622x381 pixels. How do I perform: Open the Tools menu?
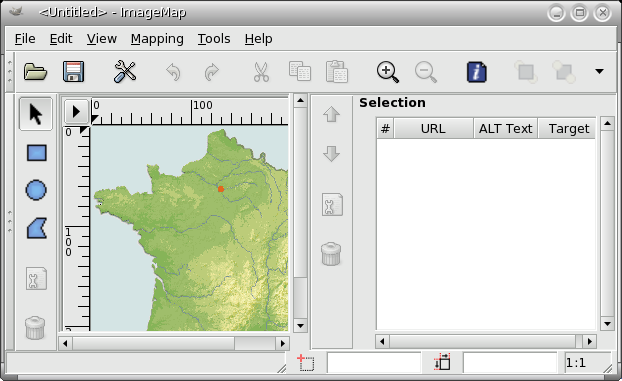tap(214, 39)
